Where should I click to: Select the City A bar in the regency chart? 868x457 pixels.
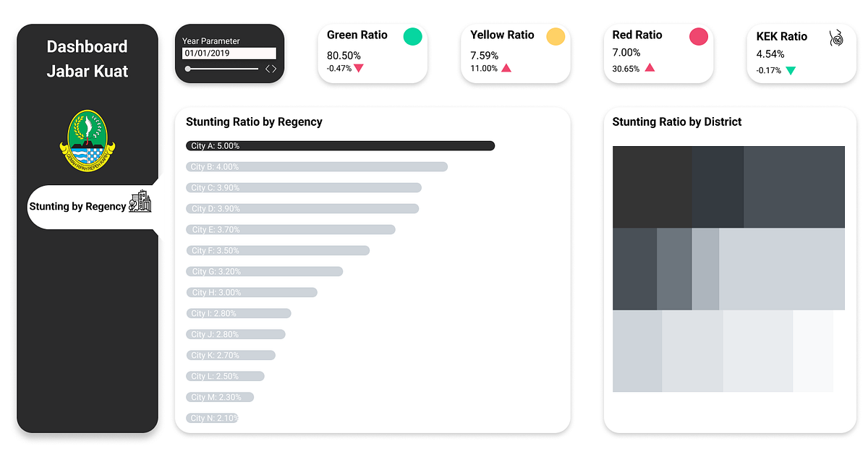(340, 145)
